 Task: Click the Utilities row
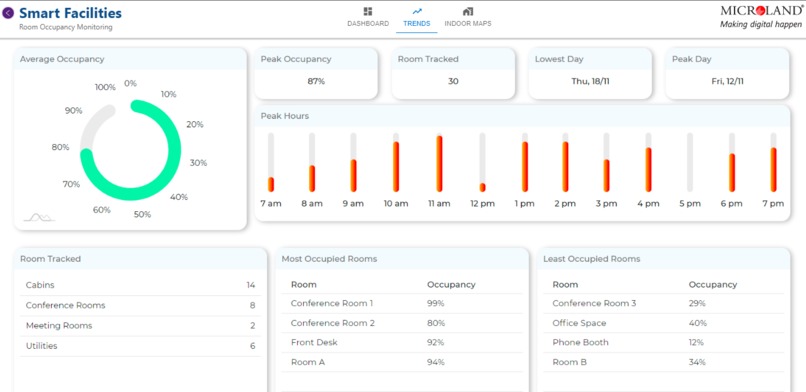click(140, 346)
